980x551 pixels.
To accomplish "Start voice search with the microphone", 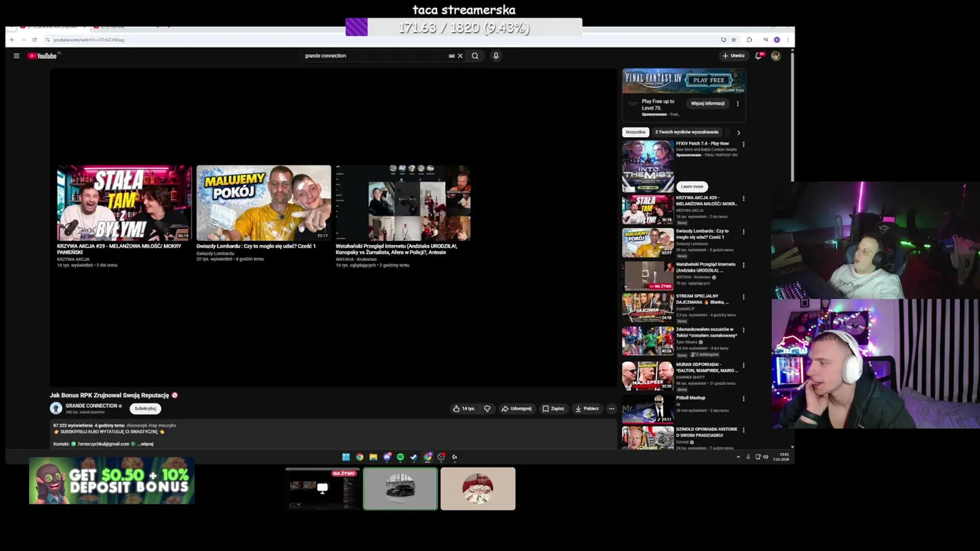I will [495, 56].
